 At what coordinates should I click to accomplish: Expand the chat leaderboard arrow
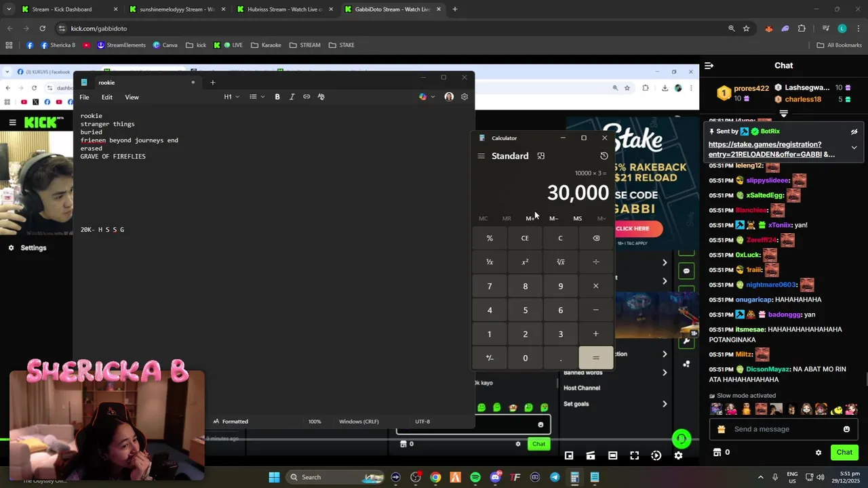[784, 113]
